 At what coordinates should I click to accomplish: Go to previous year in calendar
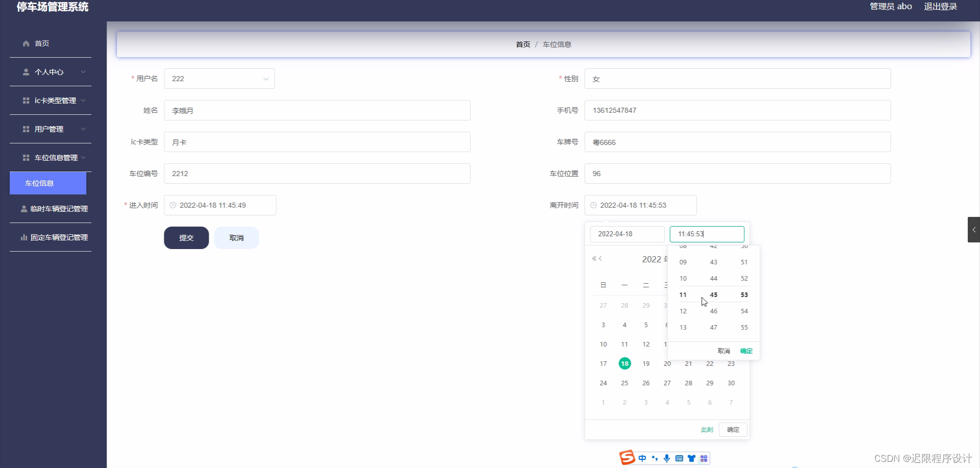pyautogui.click(x=594, y=259)
